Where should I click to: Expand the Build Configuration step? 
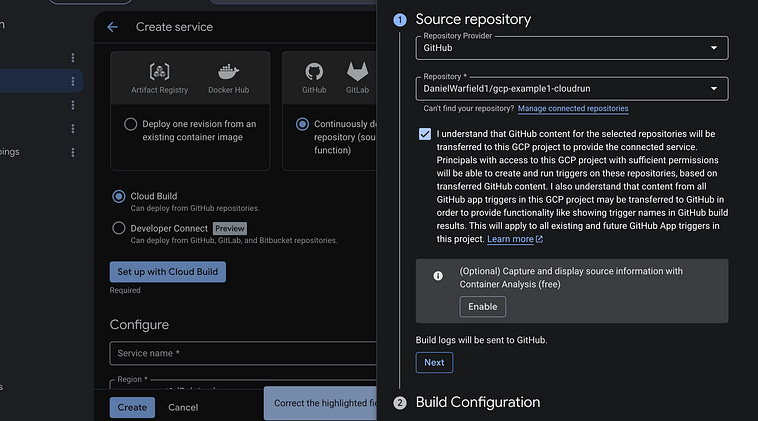tap(478, 402)
